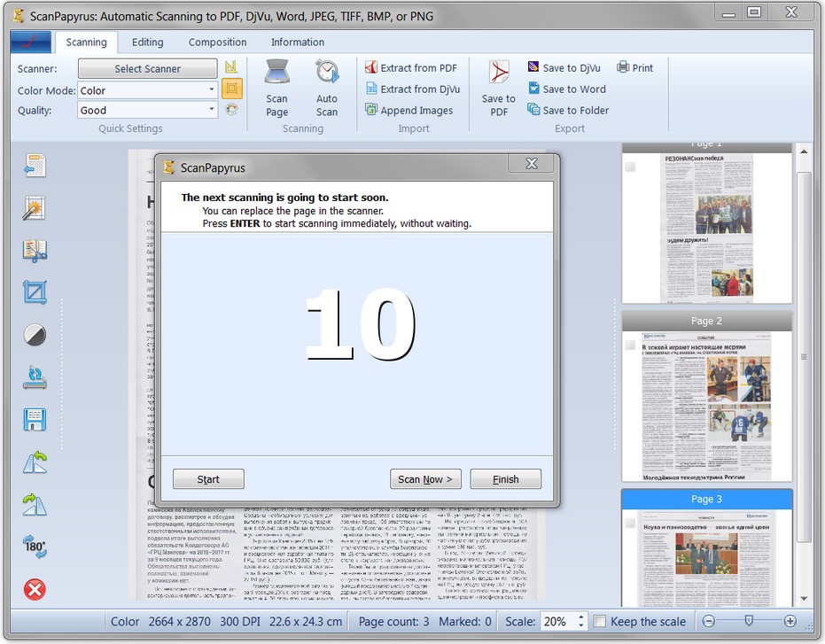Click the magic wand auto-enhance sidebar icon
Viewport: 825px width, 644px height.
point(35,208)
